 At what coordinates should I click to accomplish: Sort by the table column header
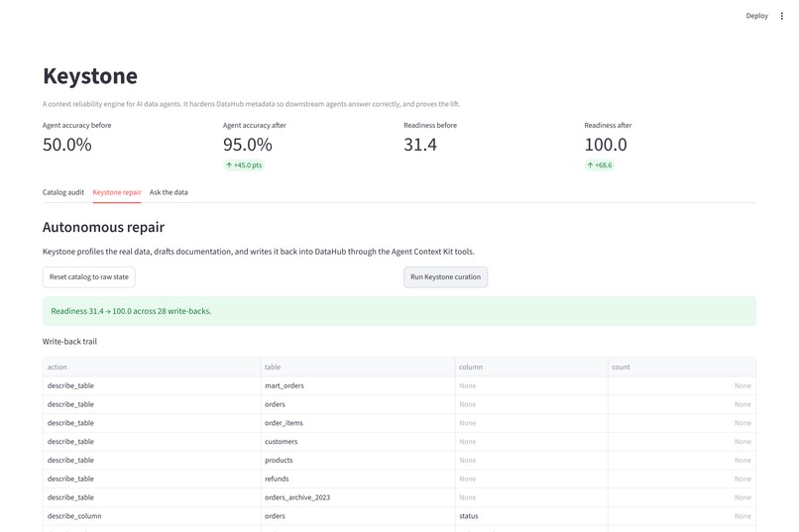coord(358,368)
